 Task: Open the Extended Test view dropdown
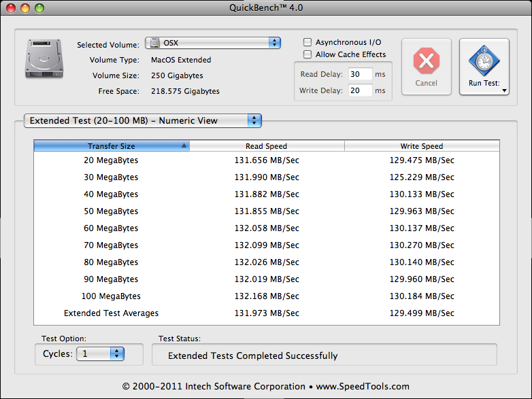[142, 121]
